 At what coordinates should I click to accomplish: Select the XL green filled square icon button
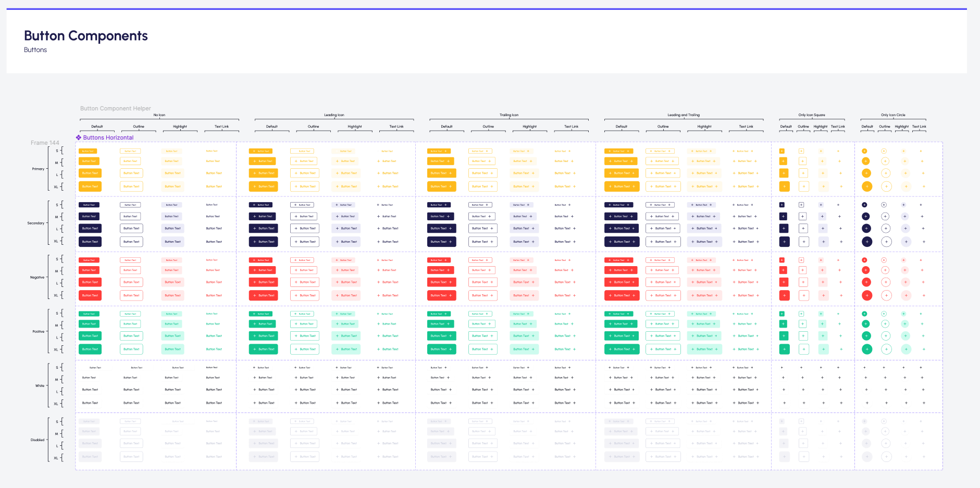(785, 349)
